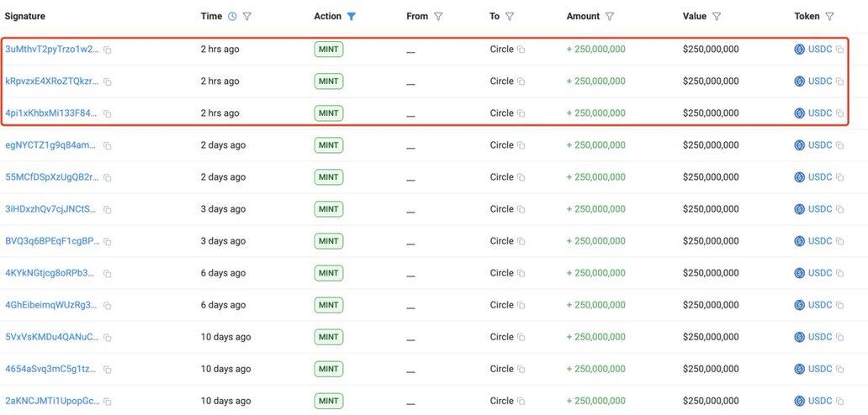
Task: Click MINT badge in the 2aKNCJMTi1UpopGc row
Action: coord(328,401)
